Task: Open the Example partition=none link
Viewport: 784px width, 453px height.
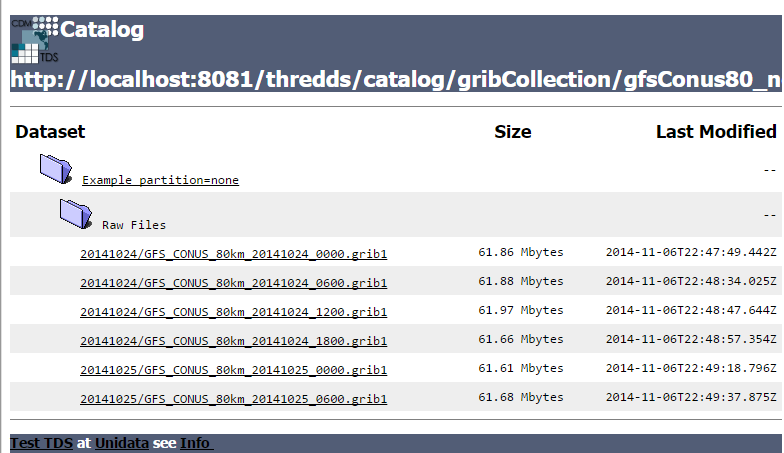Action: click(x=160, y=180)
